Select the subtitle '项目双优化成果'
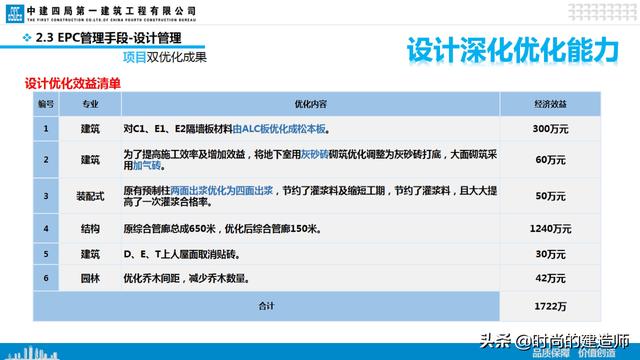This screenshot has width=640, height=360. (x=165, y=57)
